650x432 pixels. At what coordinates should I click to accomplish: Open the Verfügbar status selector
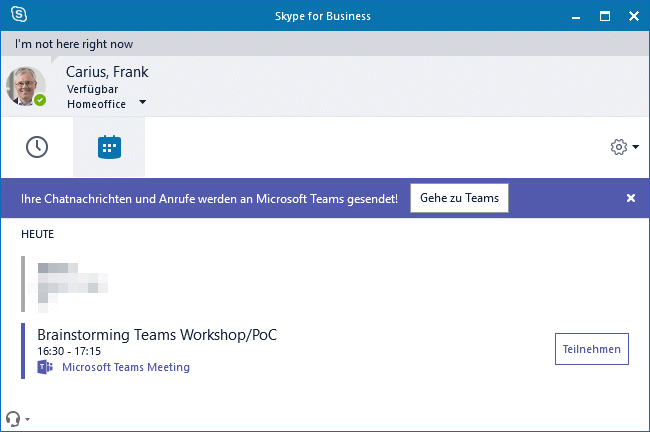pyautogui.click(x=92, y=89)
